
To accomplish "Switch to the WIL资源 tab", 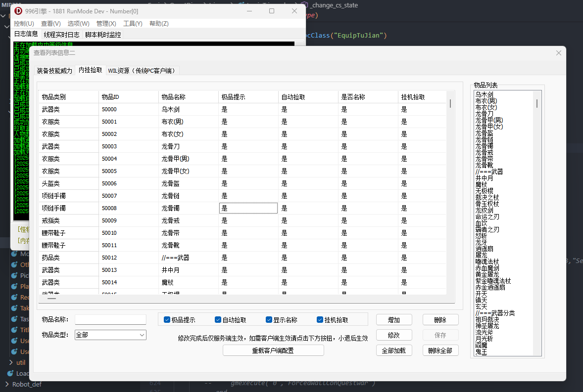I will tap(142, 71).
